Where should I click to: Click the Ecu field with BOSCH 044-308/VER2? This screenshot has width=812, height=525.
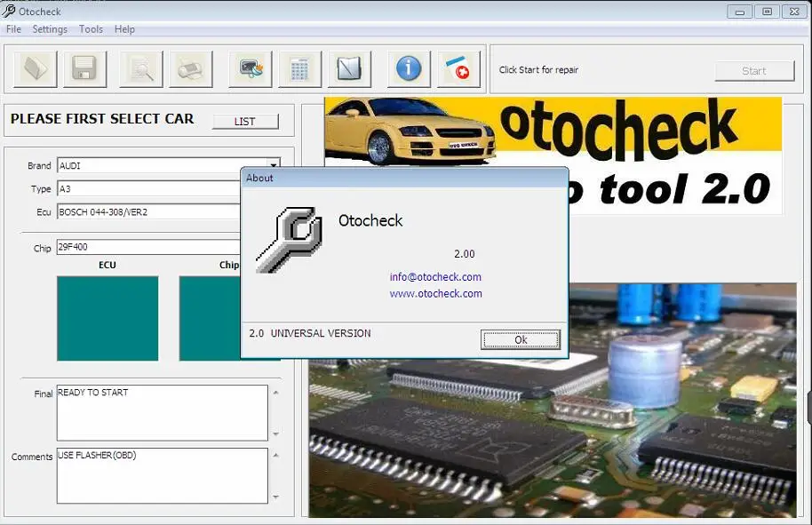click(x=148, y=211)
